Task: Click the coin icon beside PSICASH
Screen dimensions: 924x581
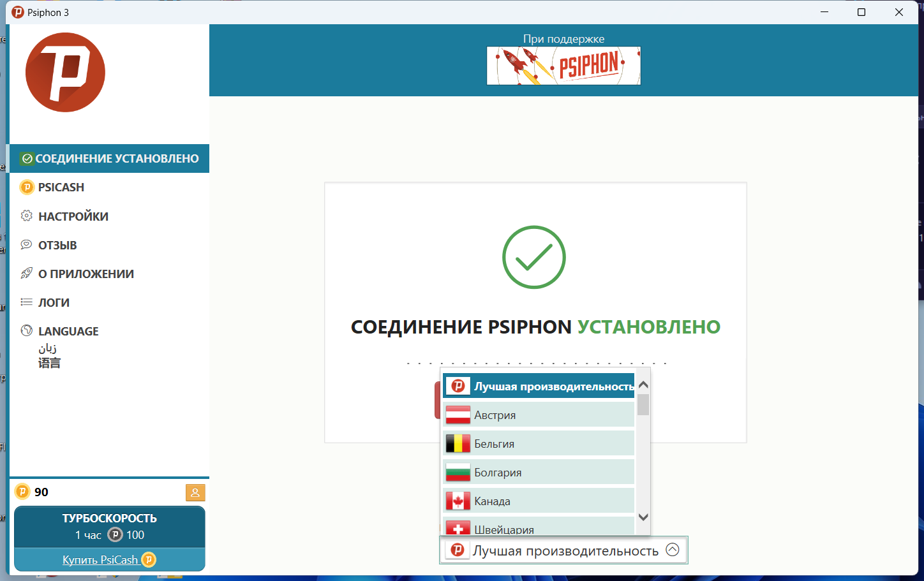Action: [x=27, y=187]
